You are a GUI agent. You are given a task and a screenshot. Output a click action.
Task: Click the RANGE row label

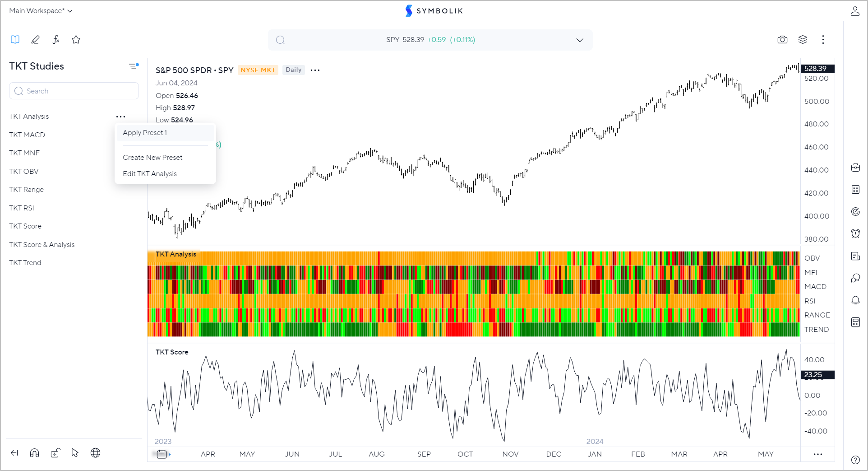pos(817,315)
